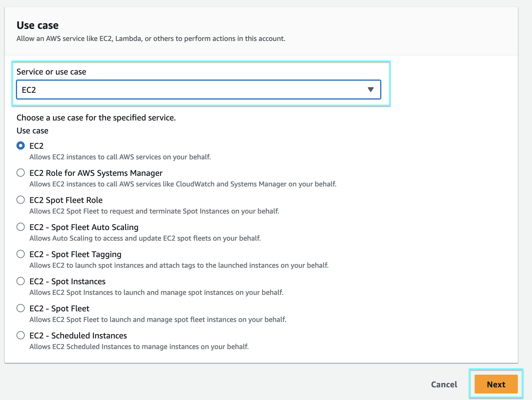Pick the EC2 - Scheduled Instances radio button
This screenshot has height=400, width=532.
coord(21,335)
